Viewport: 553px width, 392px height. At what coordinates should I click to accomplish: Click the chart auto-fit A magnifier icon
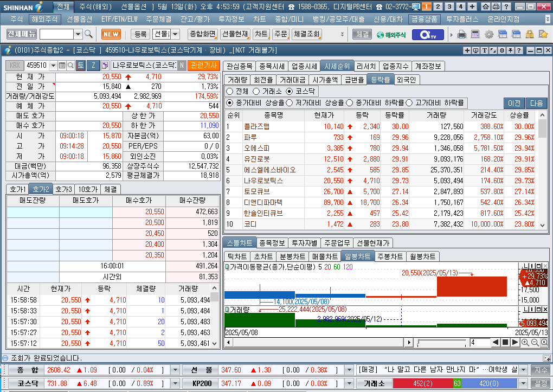click(544, 342)
